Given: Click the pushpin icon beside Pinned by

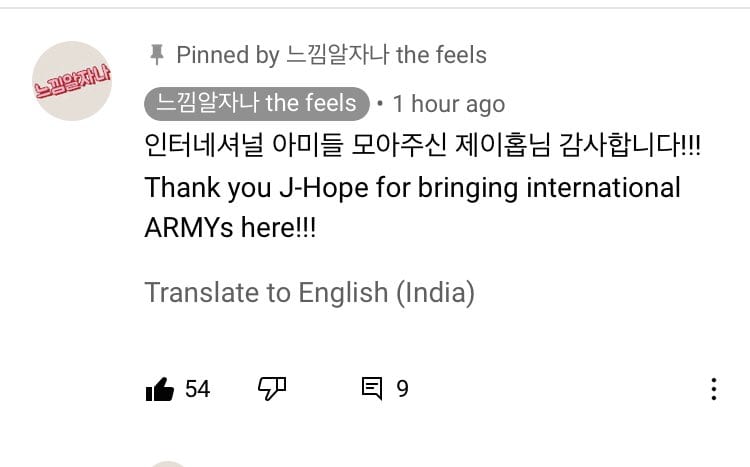Looking at the screenshot, I should click(x=156, y=55).
